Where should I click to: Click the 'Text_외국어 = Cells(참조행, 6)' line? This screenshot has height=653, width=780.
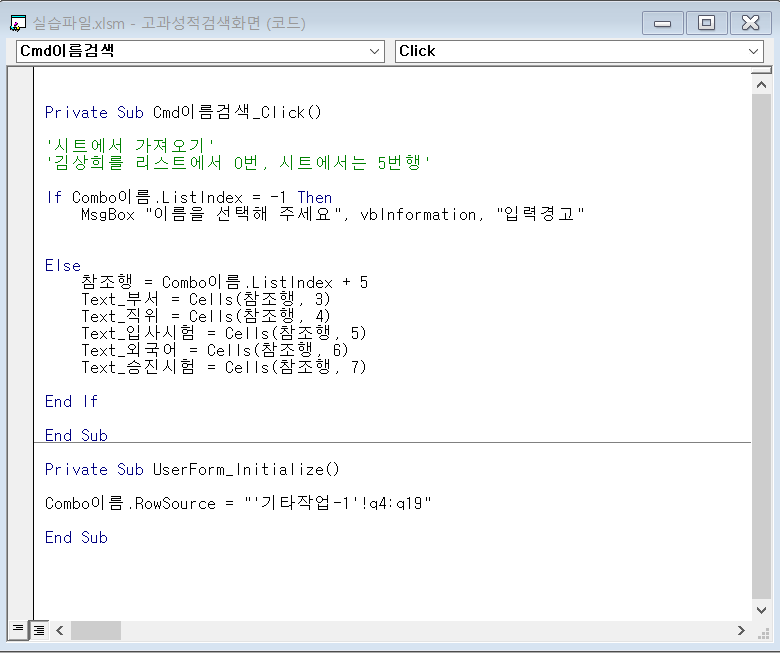coord(215,350)
